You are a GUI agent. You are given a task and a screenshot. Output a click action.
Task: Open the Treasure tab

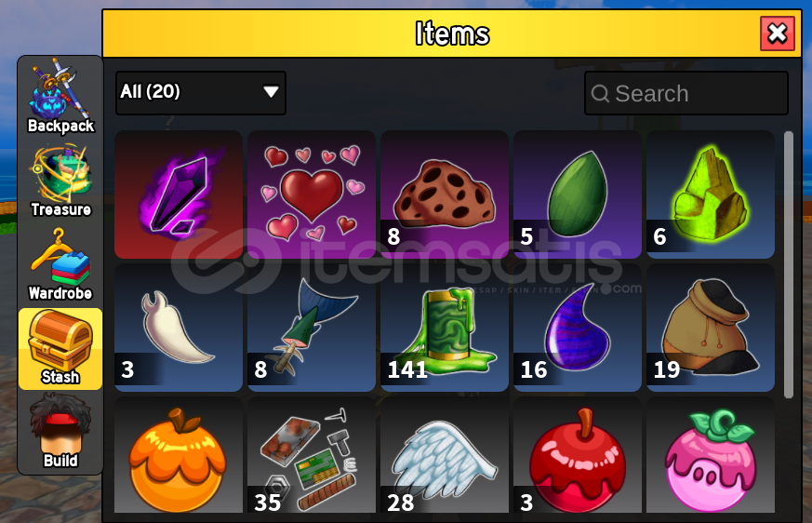click(x=60, y=181)
